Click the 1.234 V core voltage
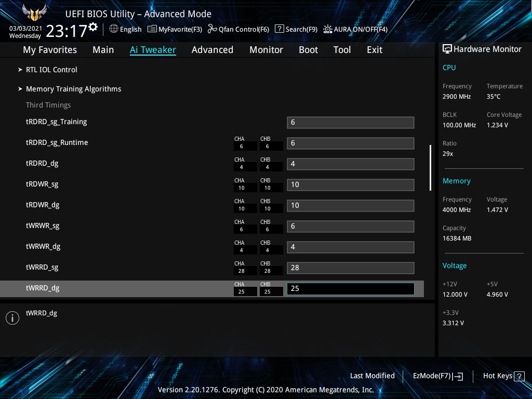 (497, 125)
